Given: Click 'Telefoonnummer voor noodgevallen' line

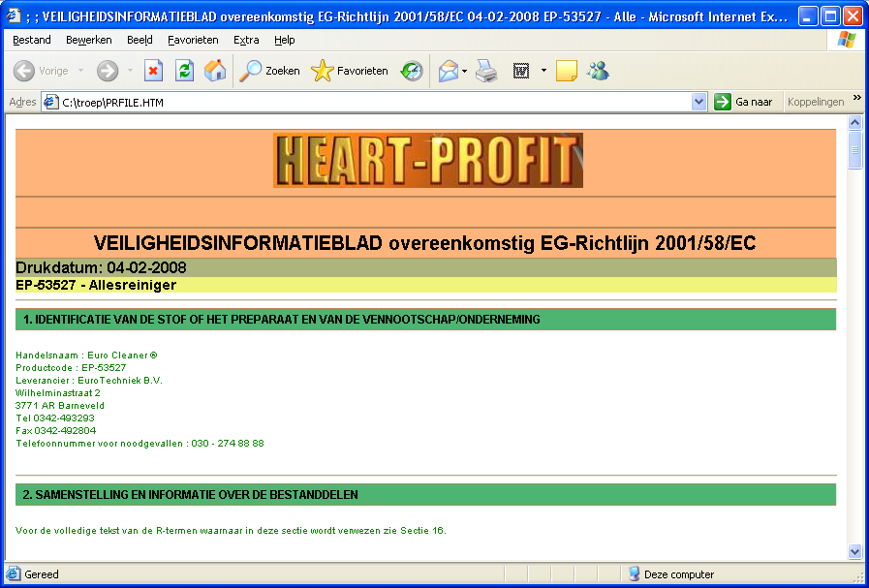Looking at the screenshot, I should coord(140,444).
